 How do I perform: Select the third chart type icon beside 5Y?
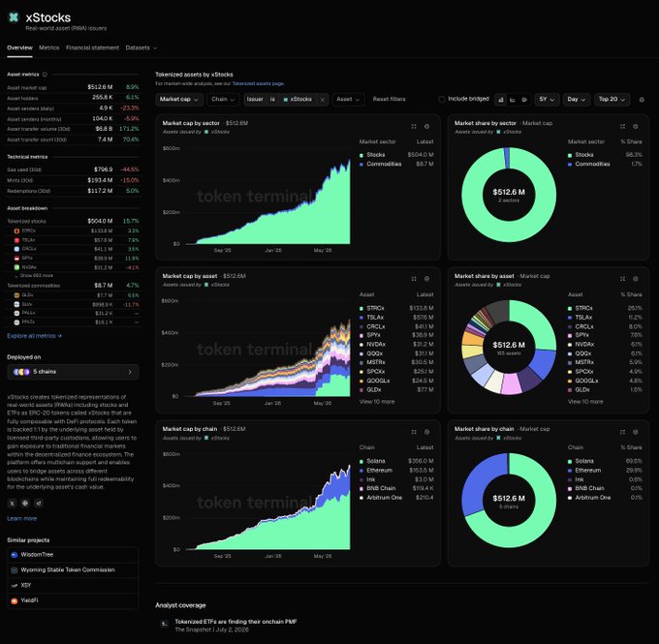coord(524,100)
